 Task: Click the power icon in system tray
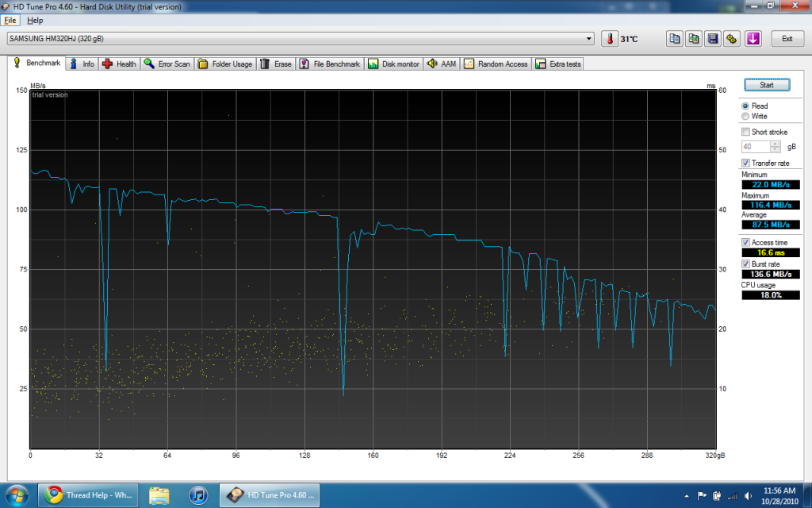point(717,496)
